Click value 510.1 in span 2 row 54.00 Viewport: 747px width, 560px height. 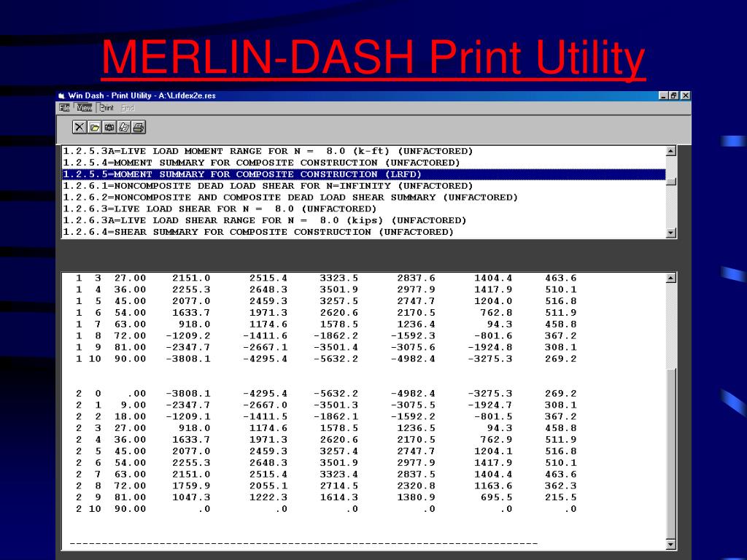[x=561, y=463]
